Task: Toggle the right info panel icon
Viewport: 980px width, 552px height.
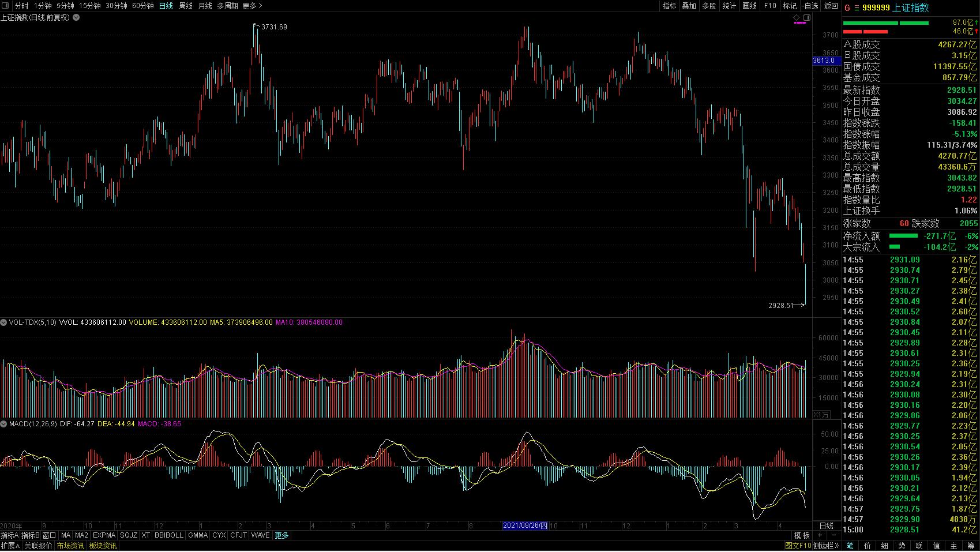Action: click(807, 17)
